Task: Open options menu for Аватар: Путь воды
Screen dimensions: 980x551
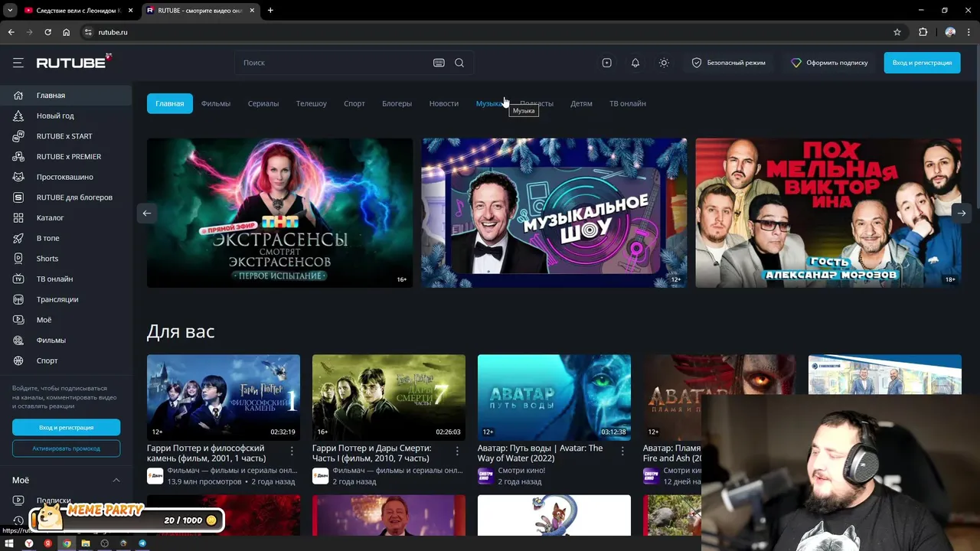Action: pyautogui.click(x=622, y=452)
